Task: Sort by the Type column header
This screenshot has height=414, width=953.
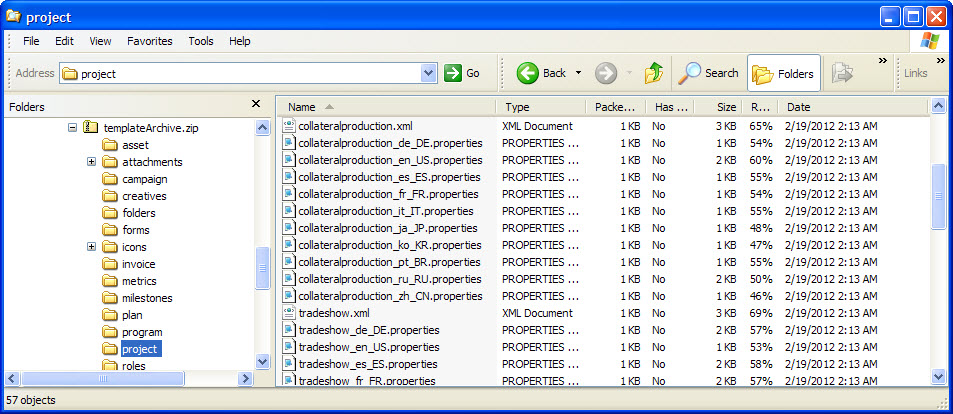Action: (541, 107)
